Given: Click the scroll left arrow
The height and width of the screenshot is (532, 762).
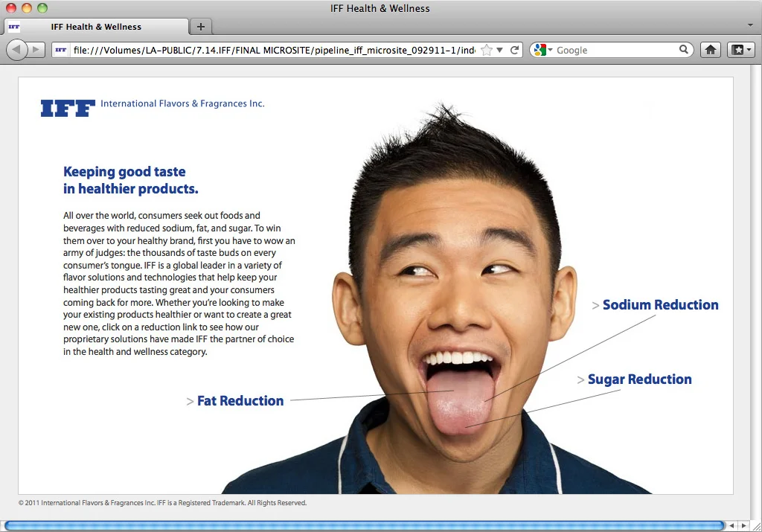Looking at the screenshot, I should point(731,526).
